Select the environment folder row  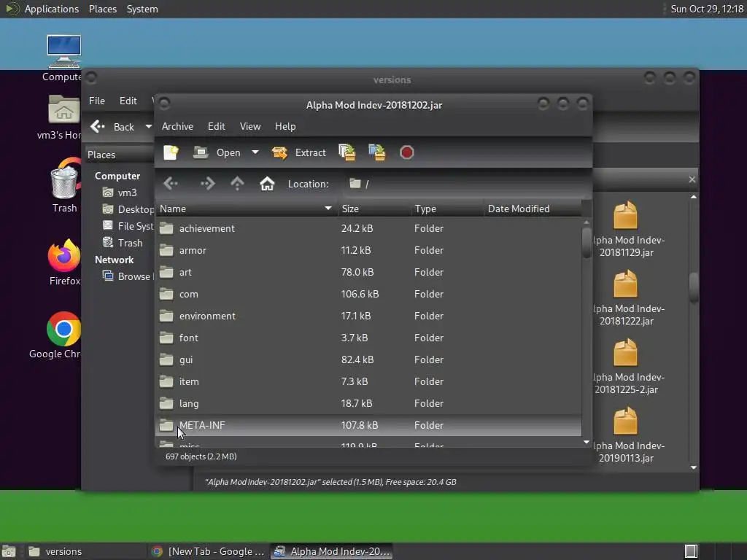(x=368, y=316)
